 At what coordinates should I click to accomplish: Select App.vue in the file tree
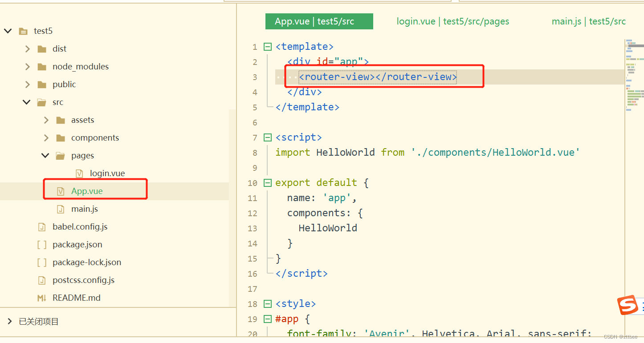tap(87, 191)
